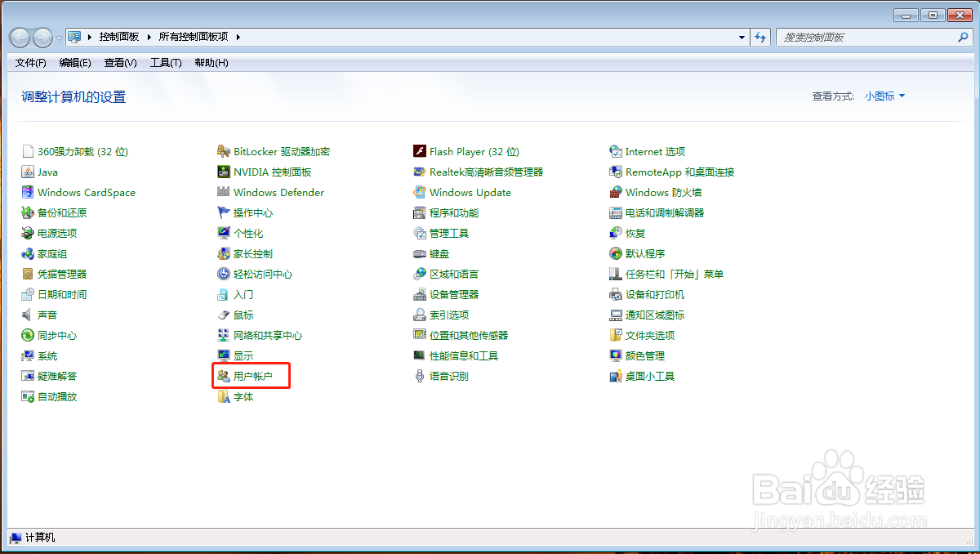
Task: Open the 鼠标 icon
Action: (224, 315)
